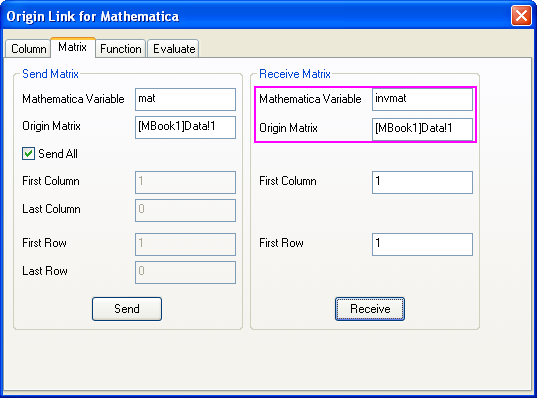Select the Matrix tab
This screenshot has width=537, height=398.
(x=73, y=47)
